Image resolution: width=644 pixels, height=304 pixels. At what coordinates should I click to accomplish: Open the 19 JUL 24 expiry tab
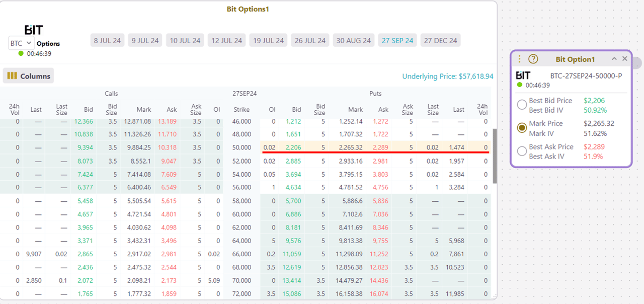pos(268,40)
